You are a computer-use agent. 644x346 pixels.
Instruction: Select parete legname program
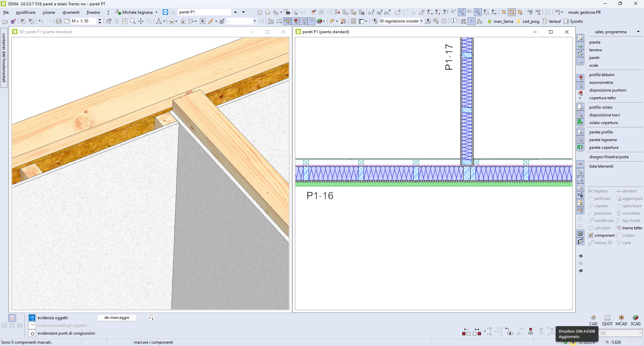point(603,140)
